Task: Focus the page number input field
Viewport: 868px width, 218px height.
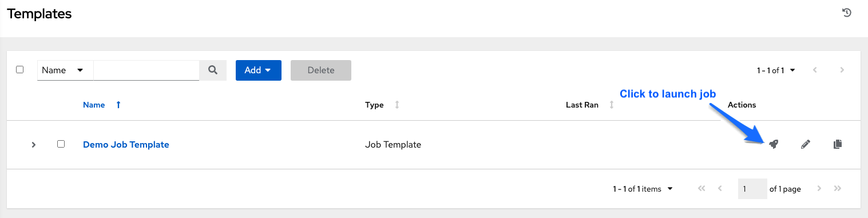Action: 752,189
